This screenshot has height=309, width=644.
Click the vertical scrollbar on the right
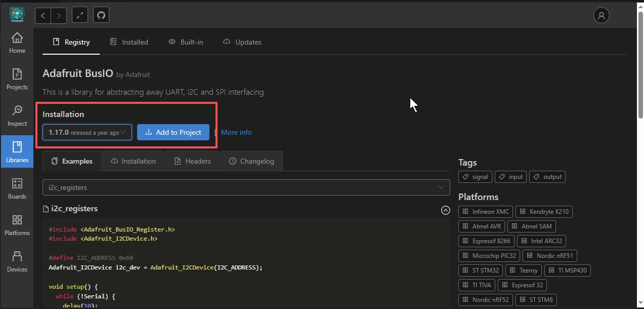point(640,66)
